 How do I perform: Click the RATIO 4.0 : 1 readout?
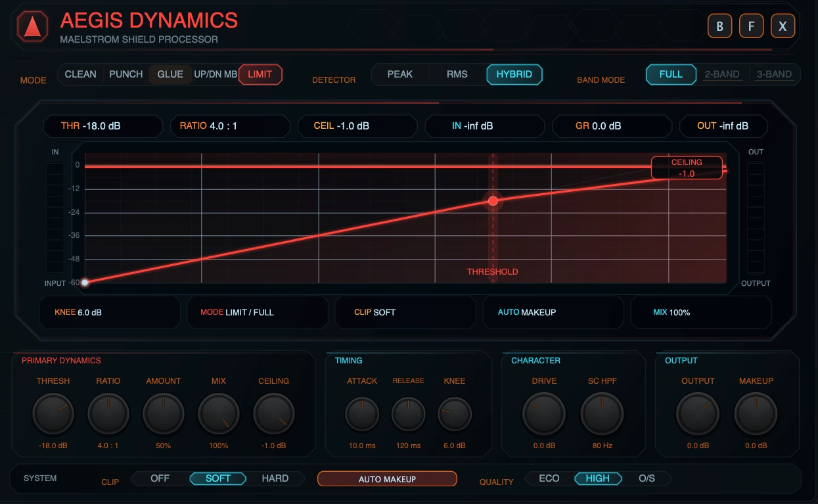tap(230, 126)
